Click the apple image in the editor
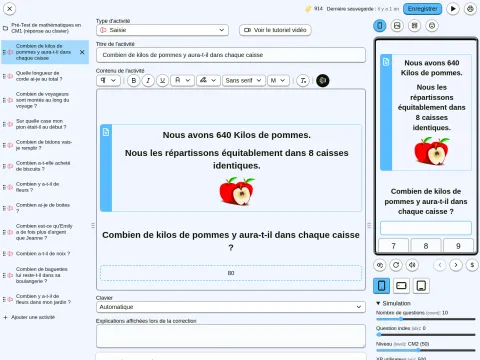 [237, 191]
